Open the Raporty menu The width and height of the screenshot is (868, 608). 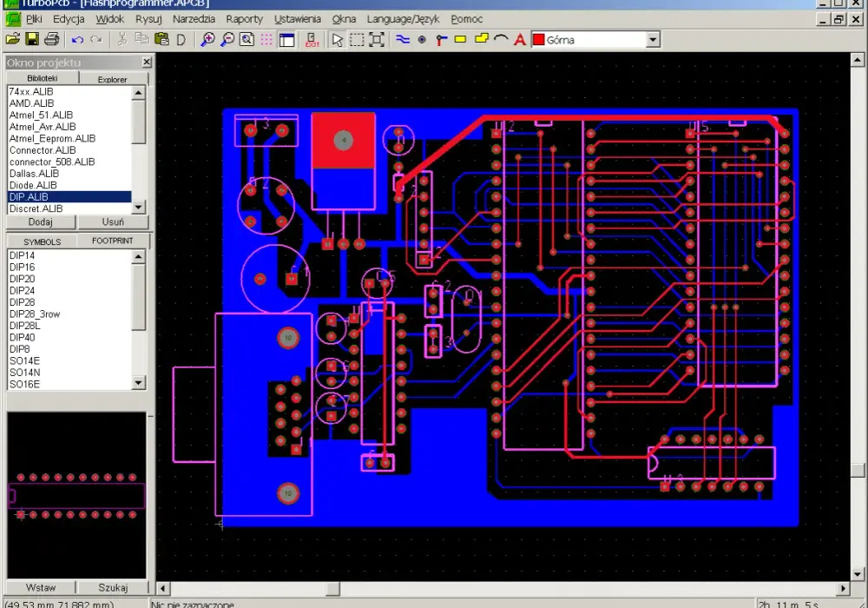tap(244, 19)
